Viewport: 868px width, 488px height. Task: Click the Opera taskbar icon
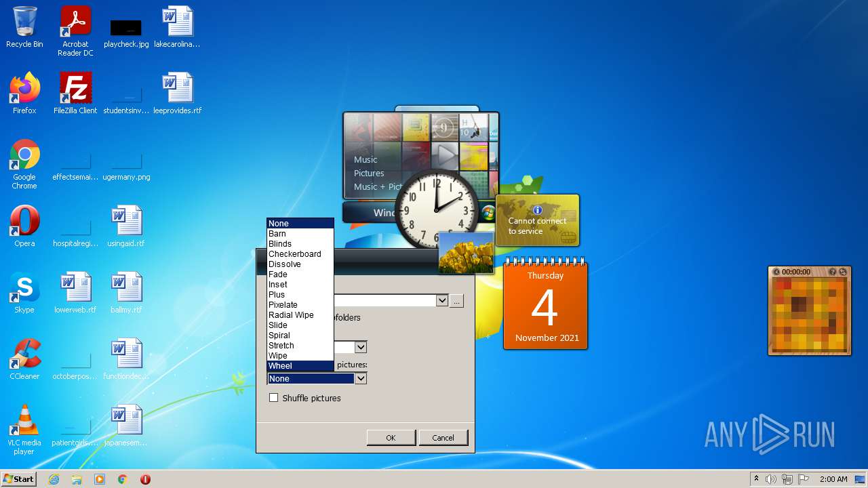[x=145, y=479]
